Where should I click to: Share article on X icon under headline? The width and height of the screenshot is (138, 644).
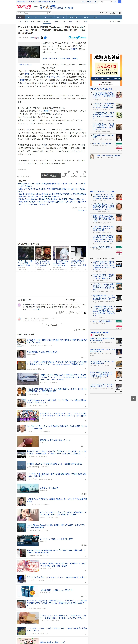point(42,38)
